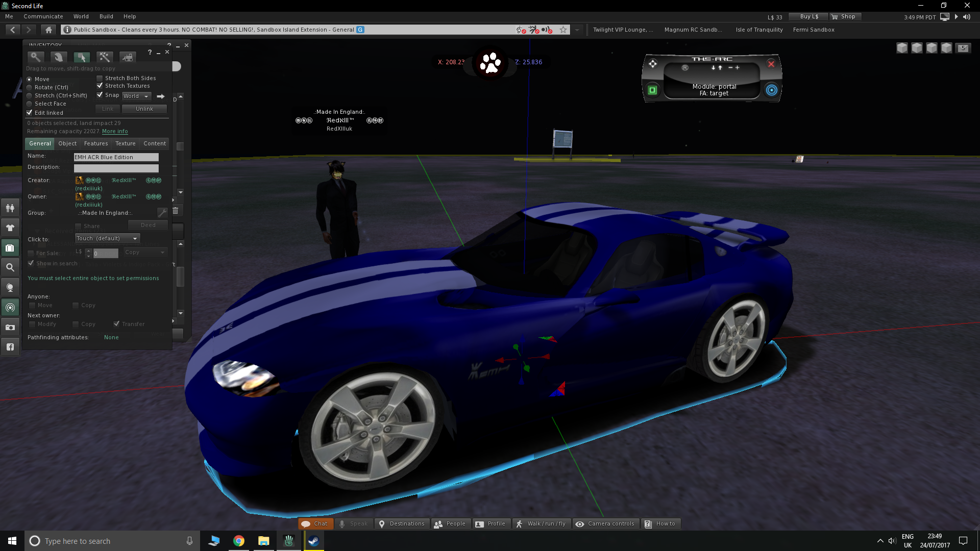Click the Home location icon
The height and width of the screenshot is (551, 980).
pyautogui.click(x=48, y=30)
